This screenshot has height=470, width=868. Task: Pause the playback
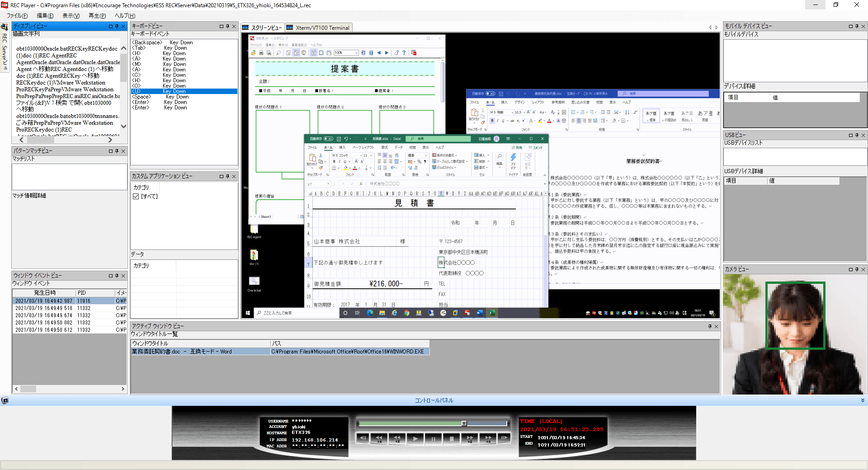click(x=433, y=438)
